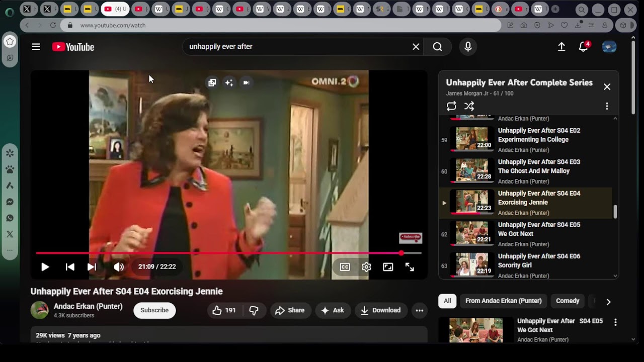Dislike the video
Screen dimensions: 644x362
pyautogui.click(x=254, y=310)
